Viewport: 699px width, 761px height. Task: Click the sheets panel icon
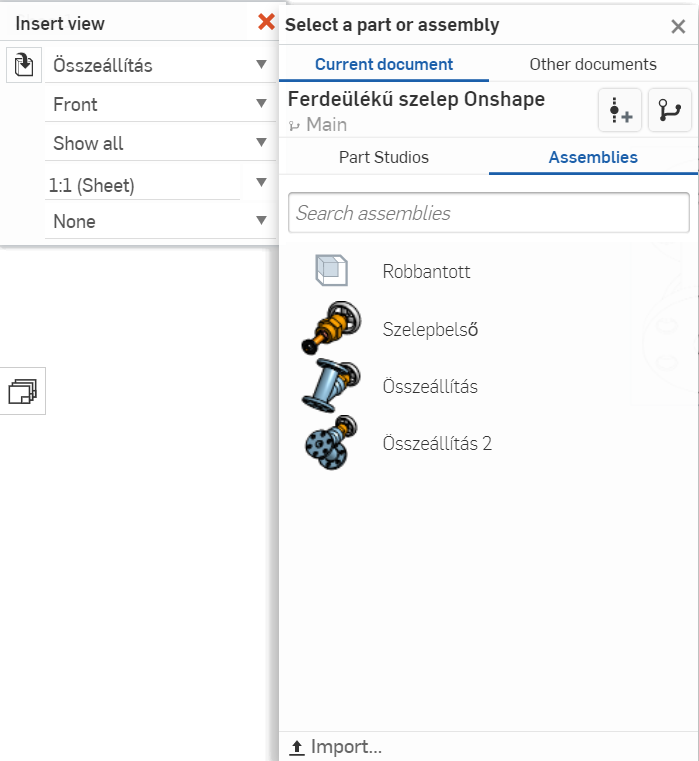[22, 391]
